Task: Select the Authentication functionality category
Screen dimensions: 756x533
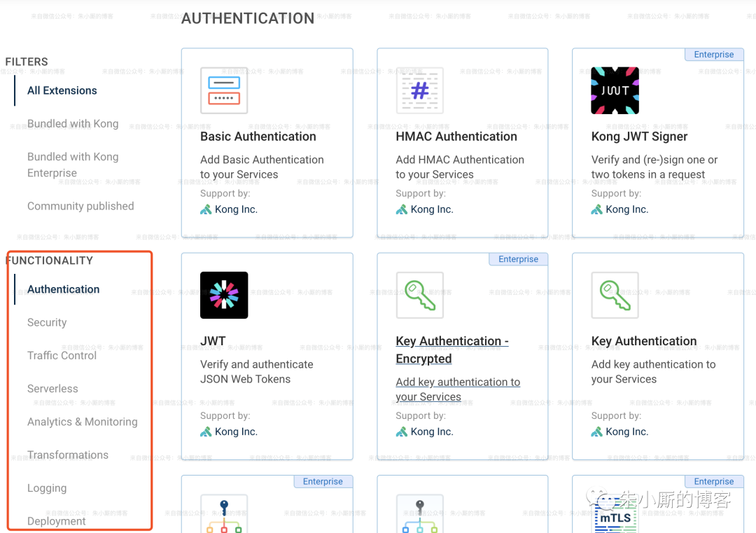Action: pyautogui.click(x=64, y=289)
